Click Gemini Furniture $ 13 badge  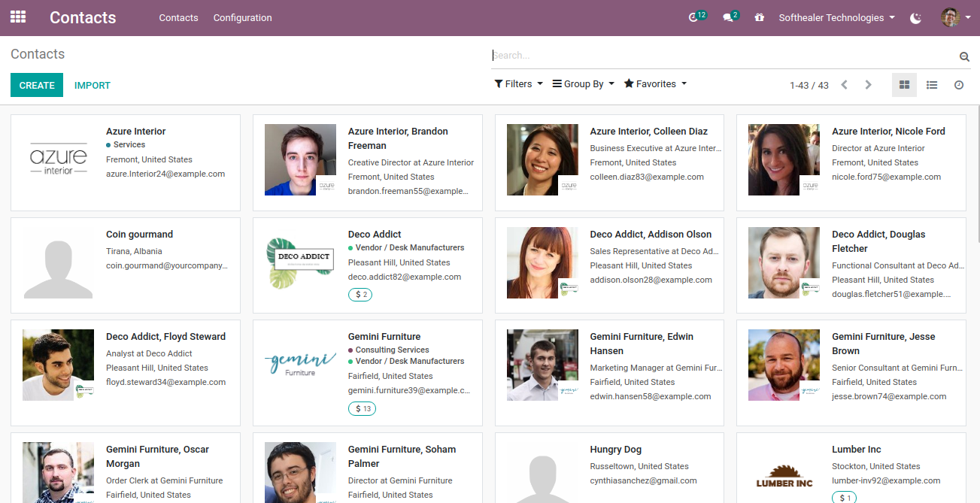point(362,409)
